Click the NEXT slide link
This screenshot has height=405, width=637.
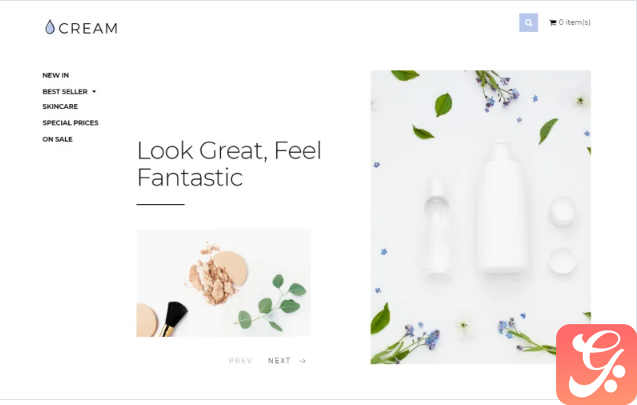[x=279, y=361]
